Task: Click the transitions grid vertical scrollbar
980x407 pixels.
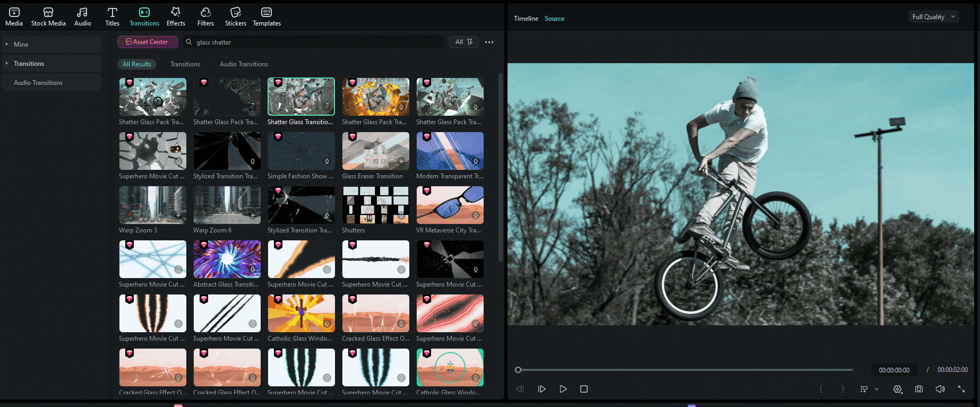Action: (x=501, y=167)
